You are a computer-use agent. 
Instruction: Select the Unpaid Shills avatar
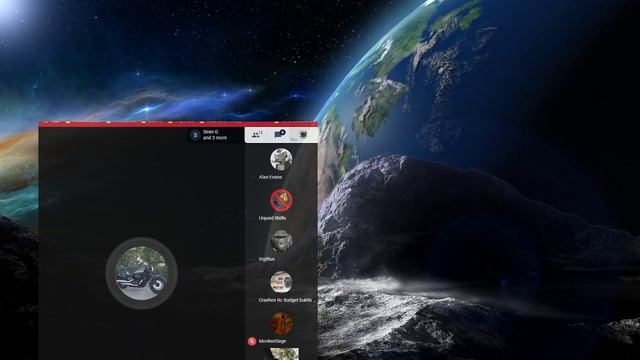(281, 200)
